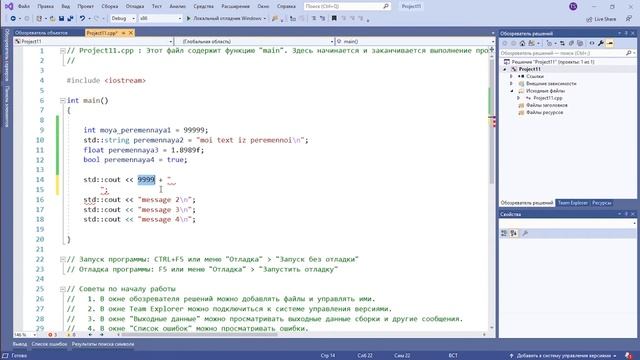The width and height of the screenshot is (640, 360).
Task: Collapse the line 22 comment block
Action: coord(62,259)
